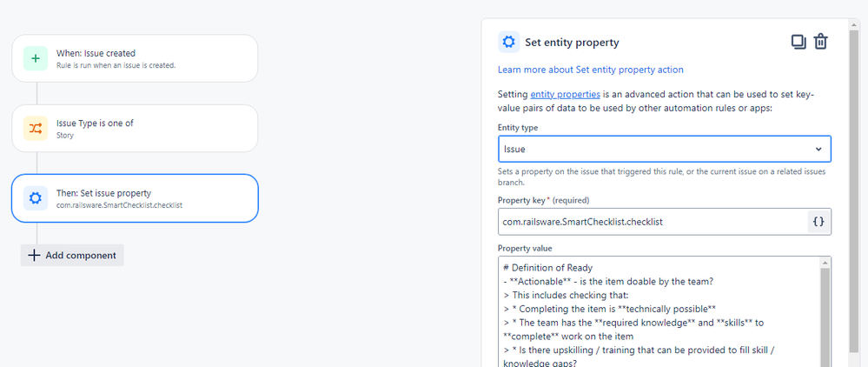Click the Add component button
This screenshot has height=367, width=868.
click(72, 255)
